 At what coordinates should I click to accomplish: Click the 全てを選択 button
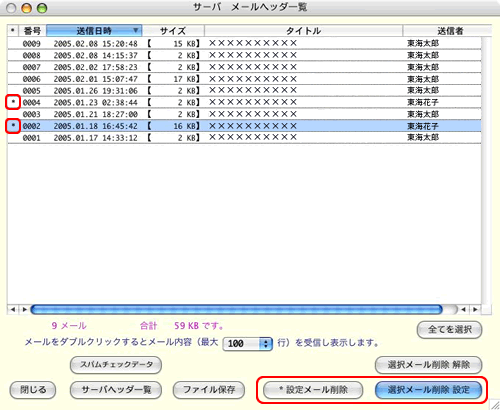(449, 330)
